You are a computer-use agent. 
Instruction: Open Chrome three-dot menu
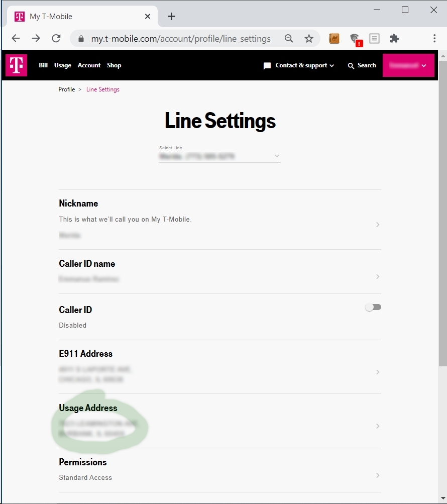[x=434, y=39]
